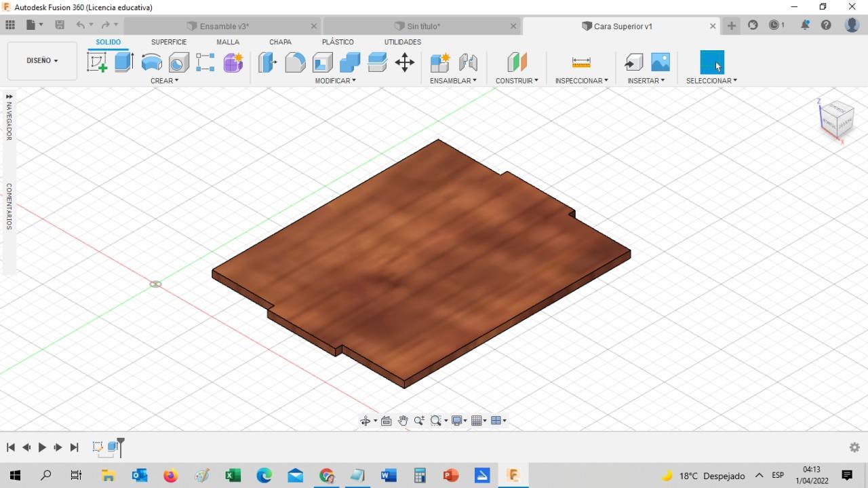Toggle the Navegador panel open
Image resolution: width=868 pixels, height=488 pixels.
pyautogui.click(x=9, y=117)
